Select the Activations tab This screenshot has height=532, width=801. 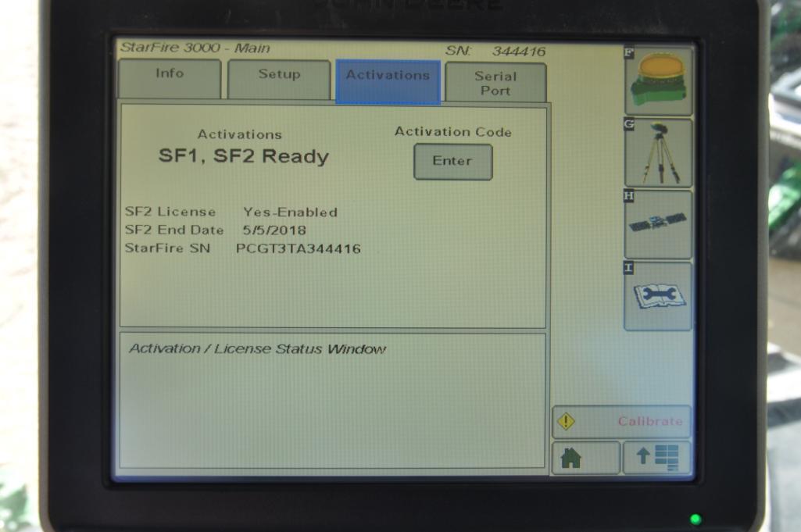point(388,82)
